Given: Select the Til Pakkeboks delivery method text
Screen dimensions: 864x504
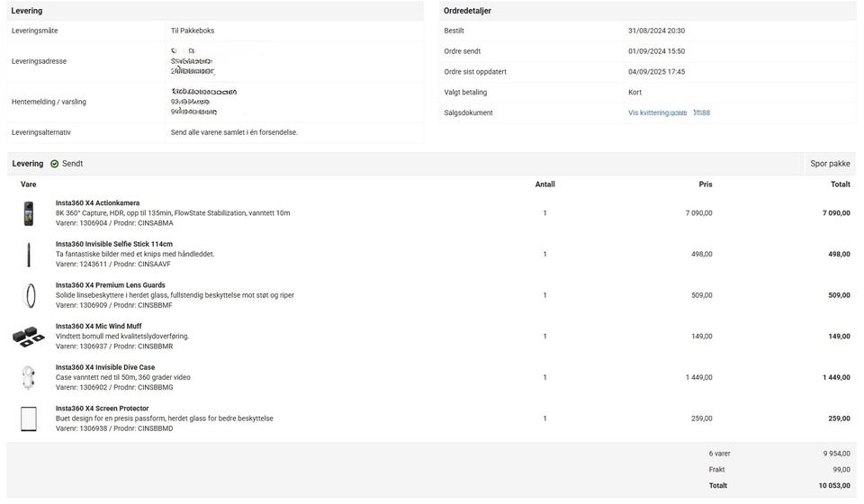Looking at the screenshot, I should pyautogui.click(x=193, y=31).
